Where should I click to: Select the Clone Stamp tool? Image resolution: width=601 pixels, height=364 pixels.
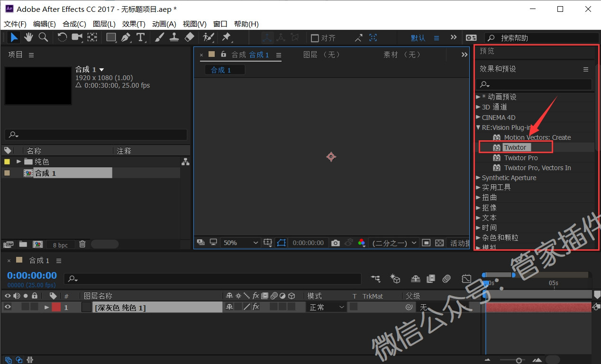point(174,37)
